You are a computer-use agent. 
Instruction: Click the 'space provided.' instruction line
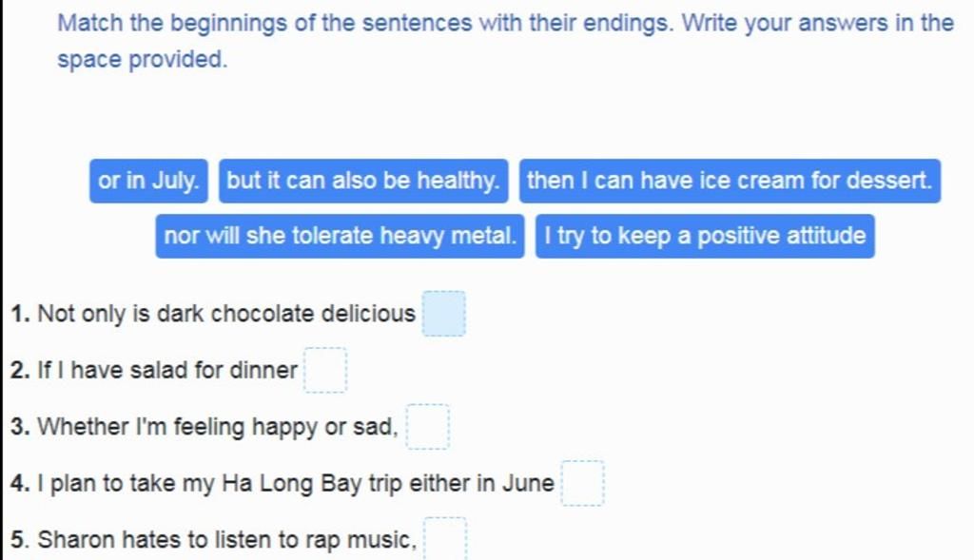143,60
